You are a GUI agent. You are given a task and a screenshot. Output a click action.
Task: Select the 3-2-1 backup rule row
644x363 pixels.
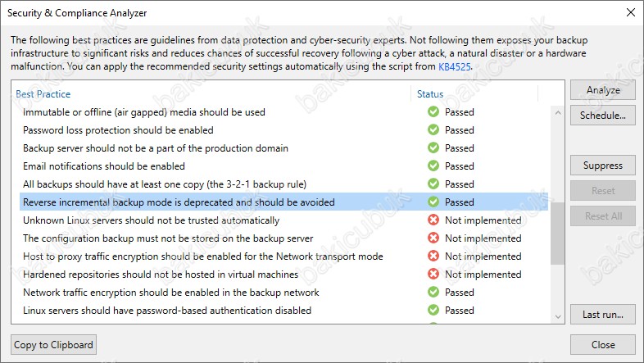283,184
